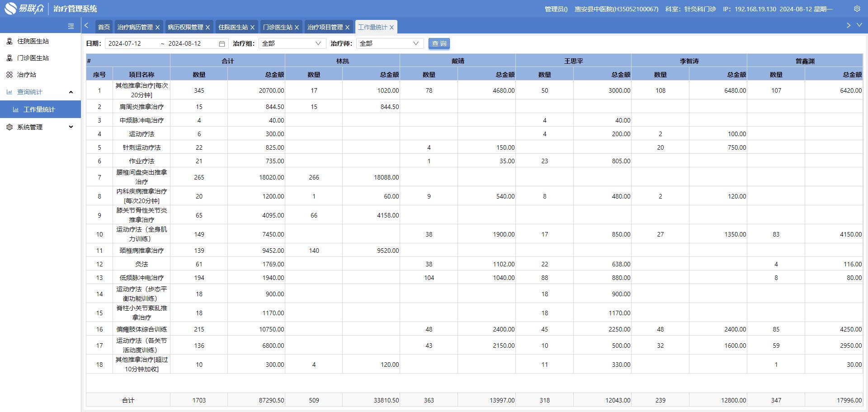Click the 林凯 column header

tap(343, 61)
